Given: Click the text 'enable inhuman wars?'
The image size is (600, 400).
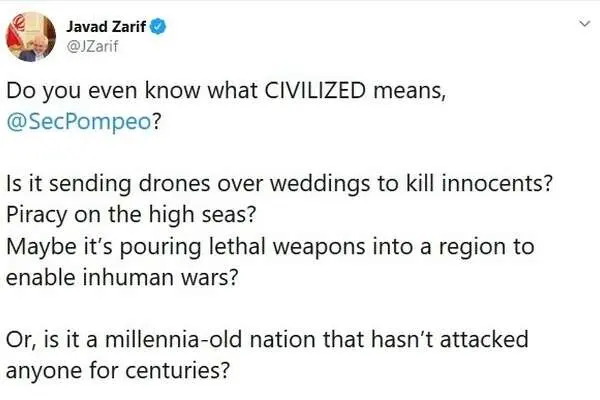Looking at the screenshot, I should click(x=122, y=277).
